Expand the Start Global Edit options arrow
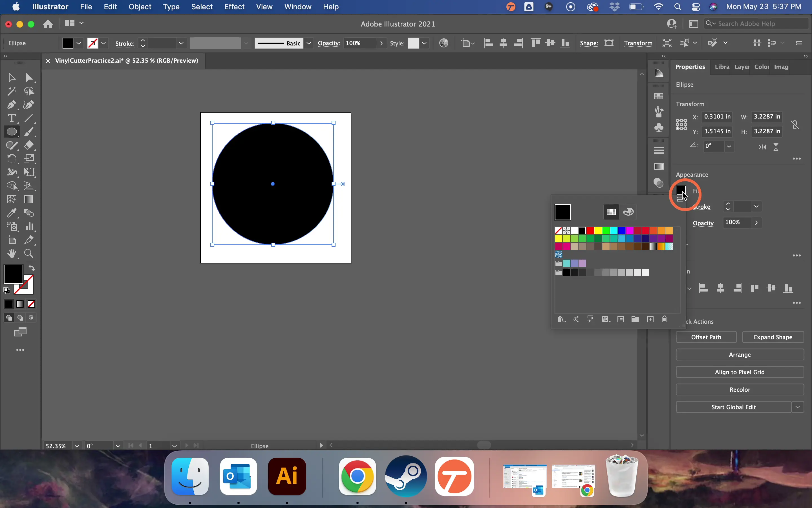Screen dimensions: 812x508 [x=798, y=407]
